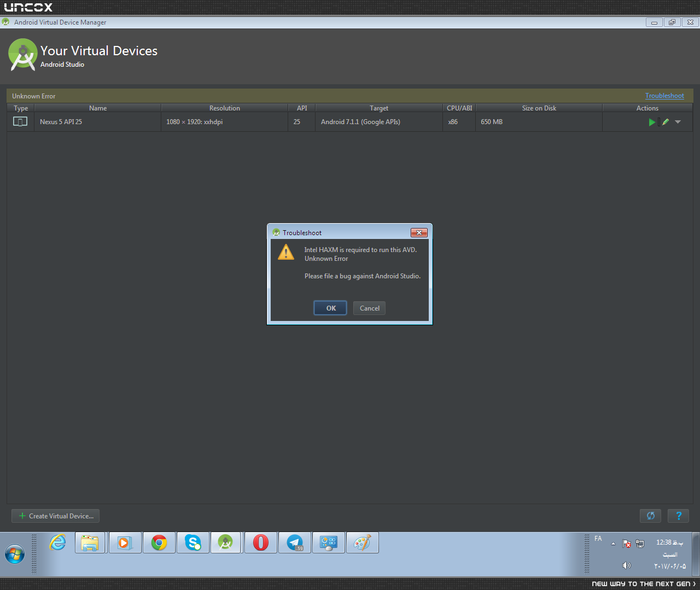This screenshot has height=590, width=700.
Task: Close the Troubleshoot dialog with the X button
Action: pyautogui.click(x=419, y=232)
